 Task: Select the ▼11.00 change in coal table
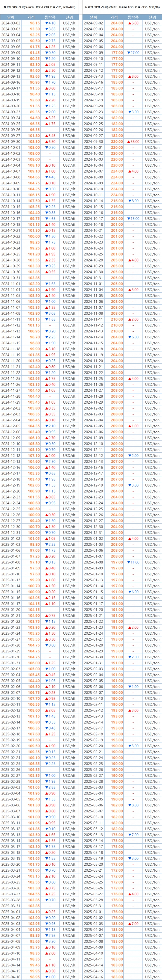(133, 562)
